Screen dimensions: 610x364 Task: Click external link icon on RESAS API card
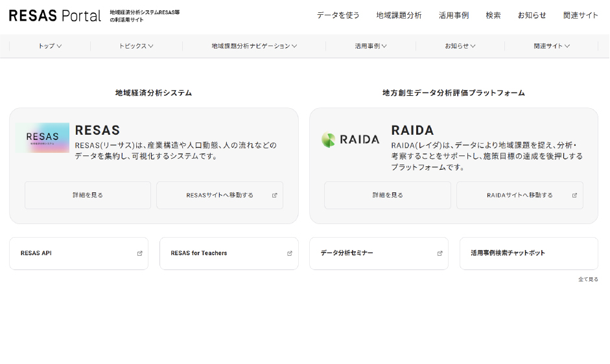pyautogui.click(x=139, y=253)
